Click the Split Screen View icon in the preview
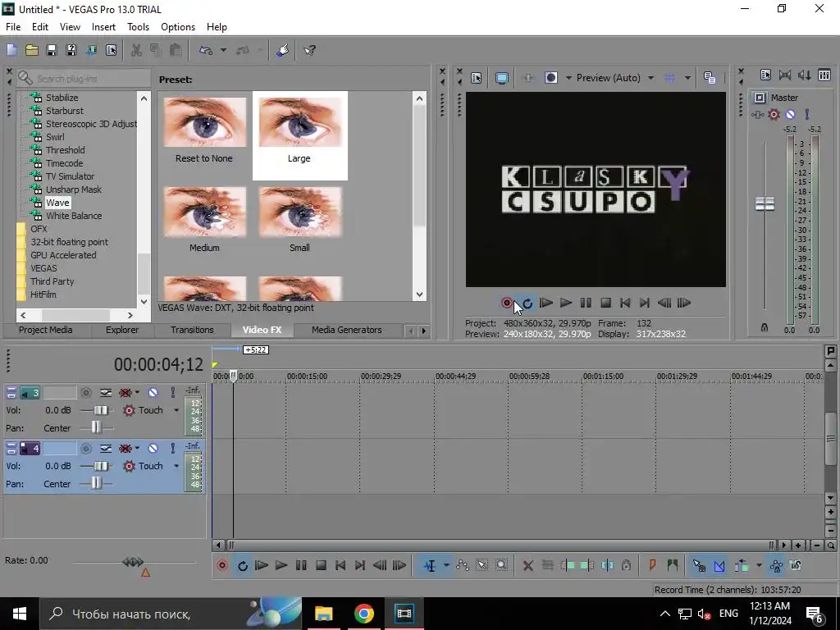840x630 pixels. click(x=550, y=78)
